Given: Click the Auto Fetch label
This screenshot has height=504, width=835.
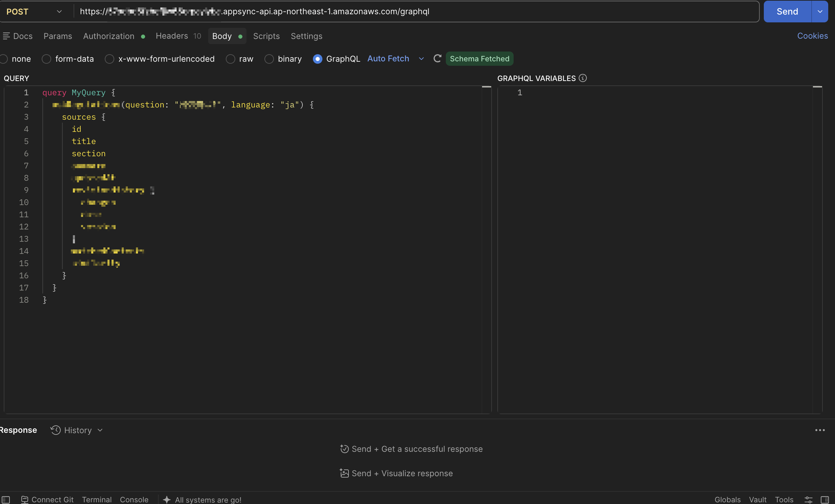Looking at the screenshot, I should tap(388, 59).
